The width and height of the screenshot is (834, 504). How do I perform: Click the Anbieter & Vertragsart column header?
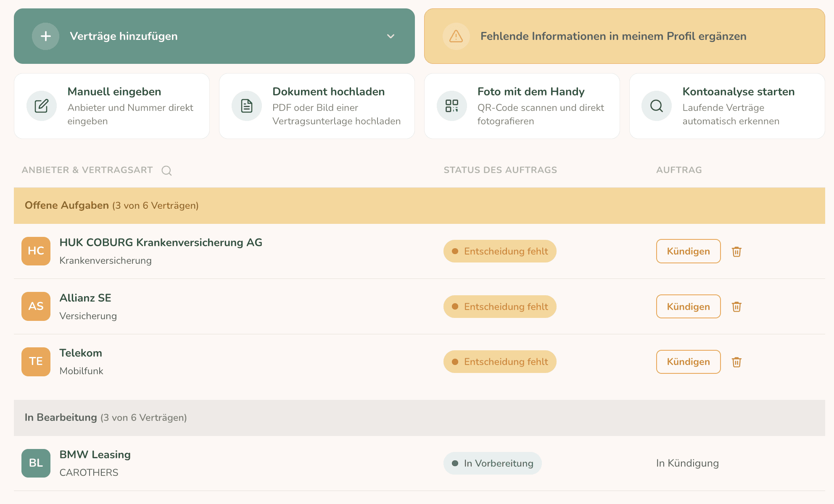[87, 170]
